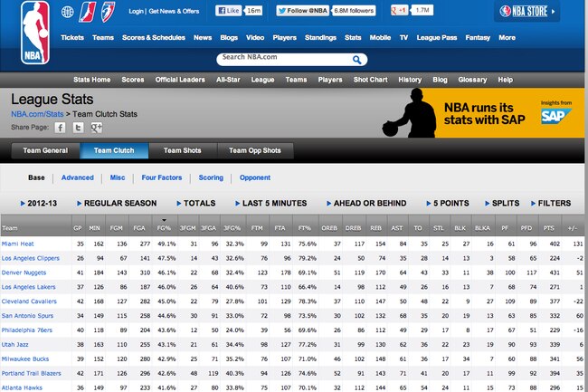Select the Scoring stats view
588x392 pixels.
coord(211,177)
